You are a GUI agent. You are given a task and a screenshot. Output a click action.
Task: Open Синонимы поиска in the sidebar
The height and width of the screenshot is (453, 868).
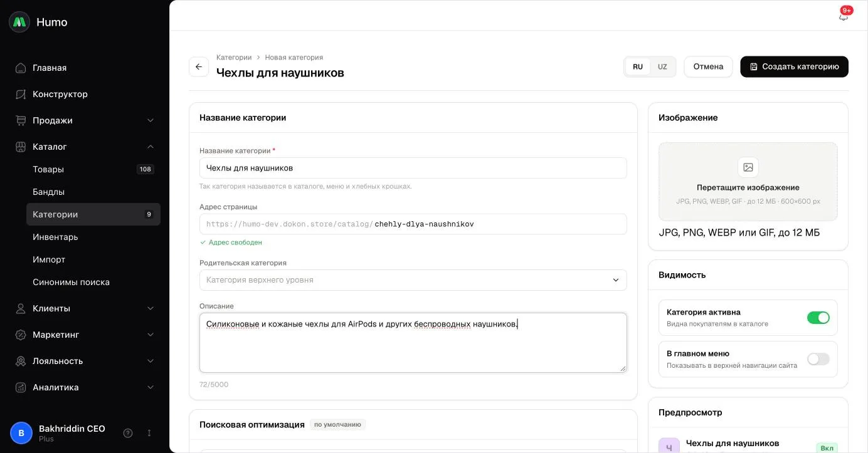pyautogui.click(x=93, y=282)
